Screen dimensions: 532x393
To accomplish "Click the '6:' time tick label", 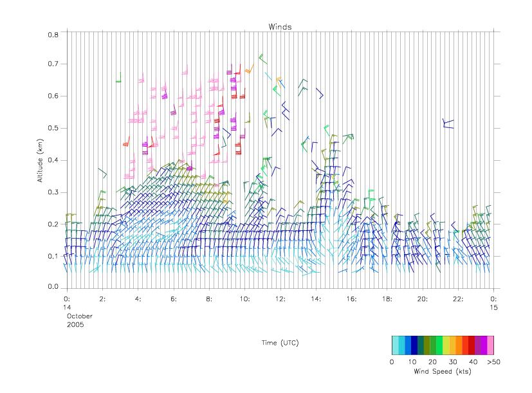I will pyautogui.click(x=174, y=299).
